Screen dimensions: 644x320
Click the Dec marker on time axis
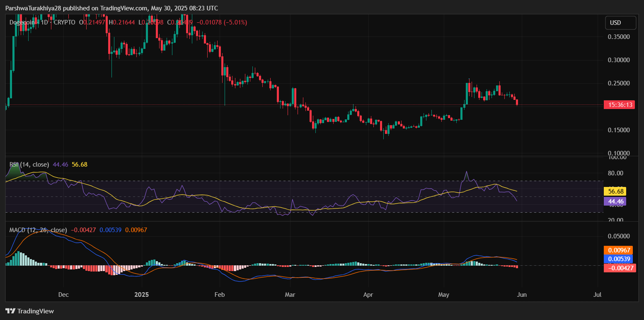(63, 295)
